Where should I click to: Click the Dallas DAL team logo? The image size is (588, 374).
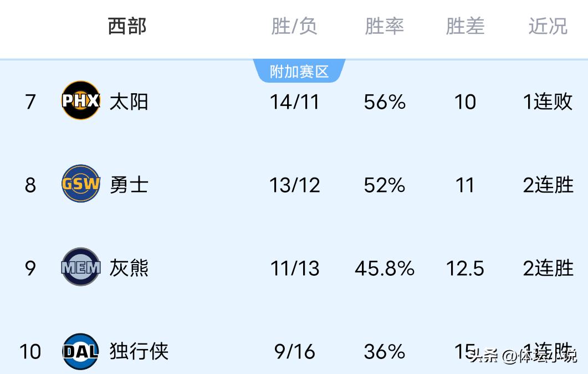pyautogui.click(x=81, y=351)
